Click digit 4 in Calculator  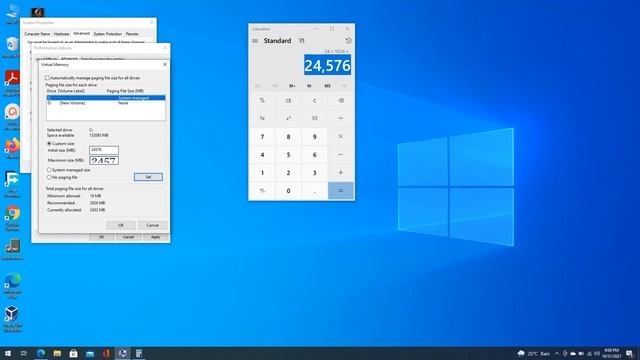tap(262, 155)
